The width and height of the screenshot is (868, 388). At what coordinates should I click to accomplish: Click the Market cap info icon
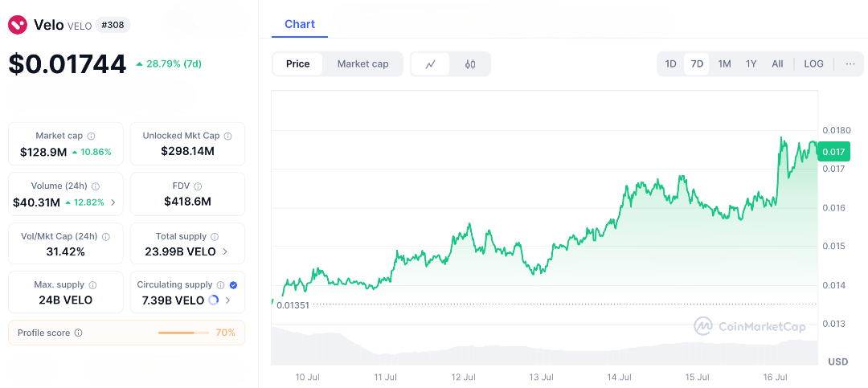coord(91,137)
